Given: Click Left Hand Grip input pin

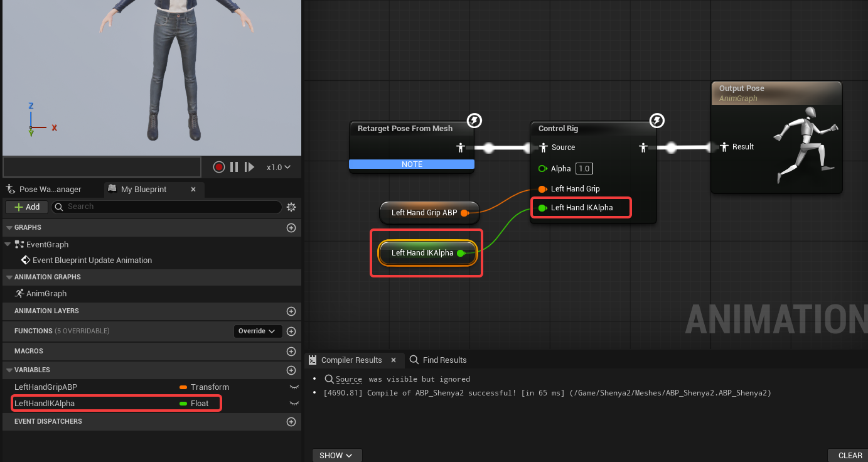Looking at the screenshot, I should click(542, 189).
